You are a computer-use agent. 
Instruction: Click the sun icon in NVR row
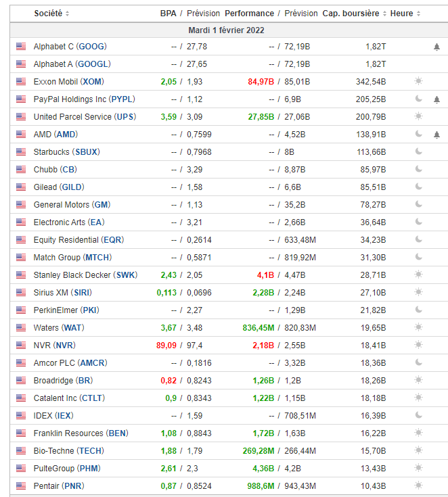(x=419, y=346)
